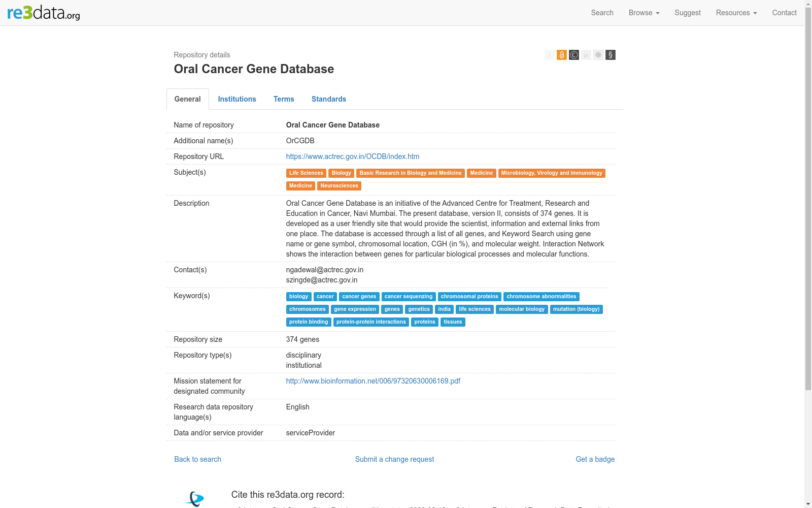This screenshot has height=508, width=812.
Task: Open the Search page from navbar
Action: pyautogui.click(x=602, y=13)
